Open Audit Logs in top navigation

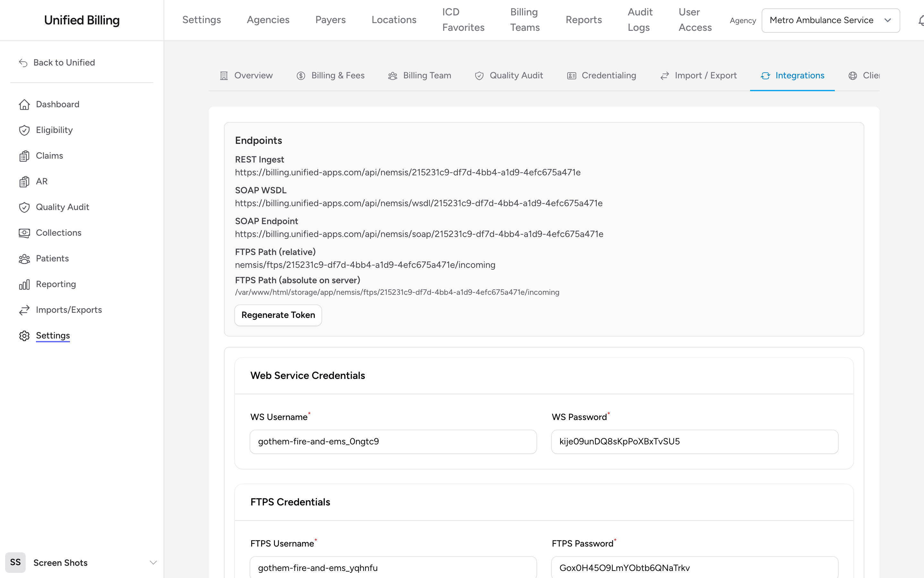pyautogui.click(x=640, y=20)
